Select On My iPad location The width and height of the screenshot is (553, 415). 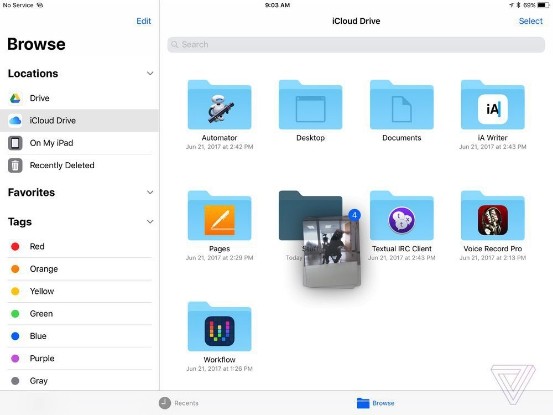click(x=80, y=143)
